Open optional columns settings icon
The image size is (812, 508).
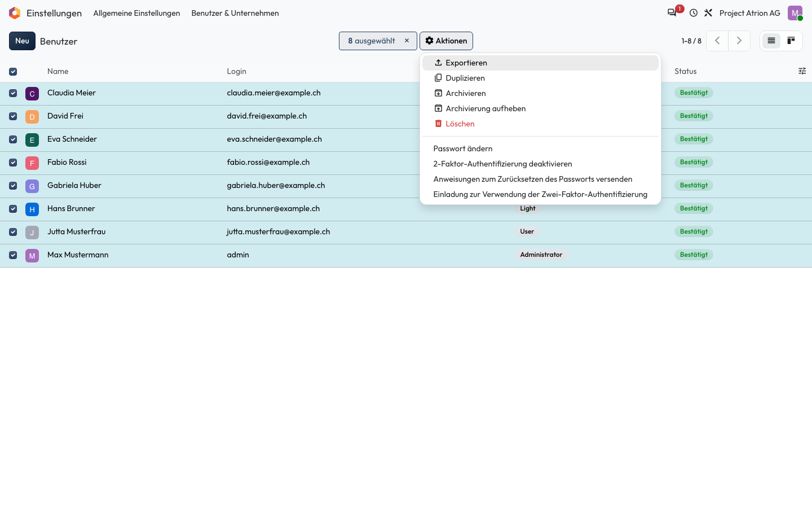(802, 71)
